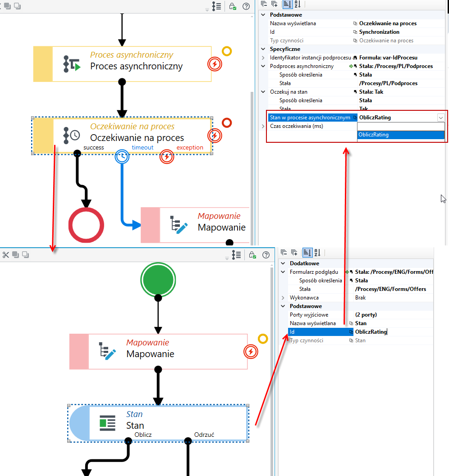Viewport: 449px width, 476px height.
Task: Click the lock icon above the green start event diagram
Action: (x=252, y=255)
